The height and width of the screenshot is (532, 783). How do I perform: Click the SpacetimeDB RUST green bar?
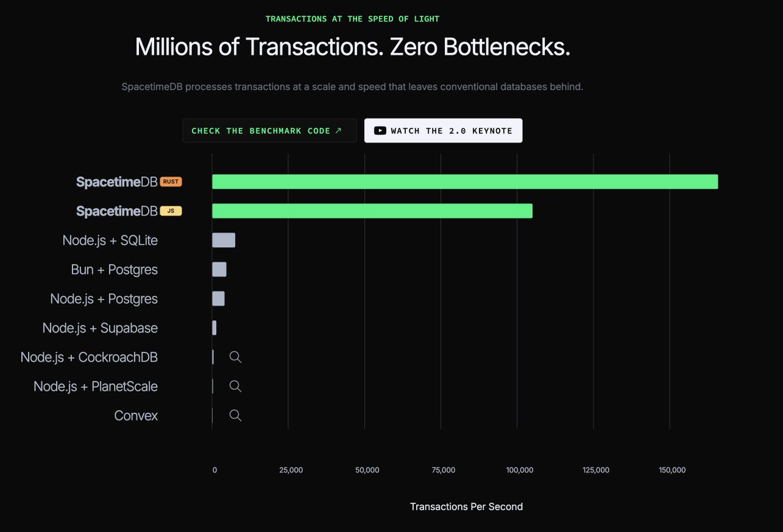click(x=465, y=182)
